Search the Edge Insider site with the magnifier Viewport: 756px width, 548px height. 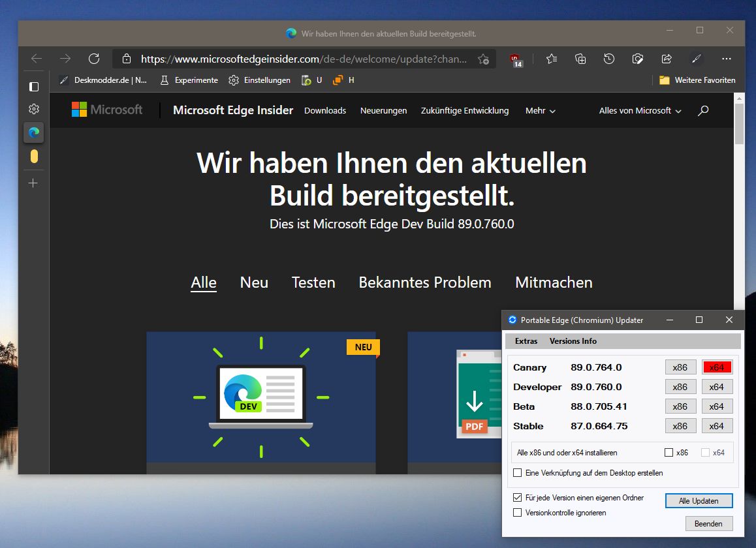[703, 110]
